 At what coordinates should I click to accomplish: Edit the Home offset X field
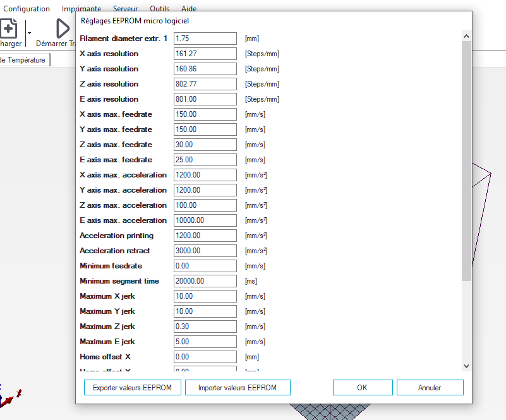coord(205,357)
